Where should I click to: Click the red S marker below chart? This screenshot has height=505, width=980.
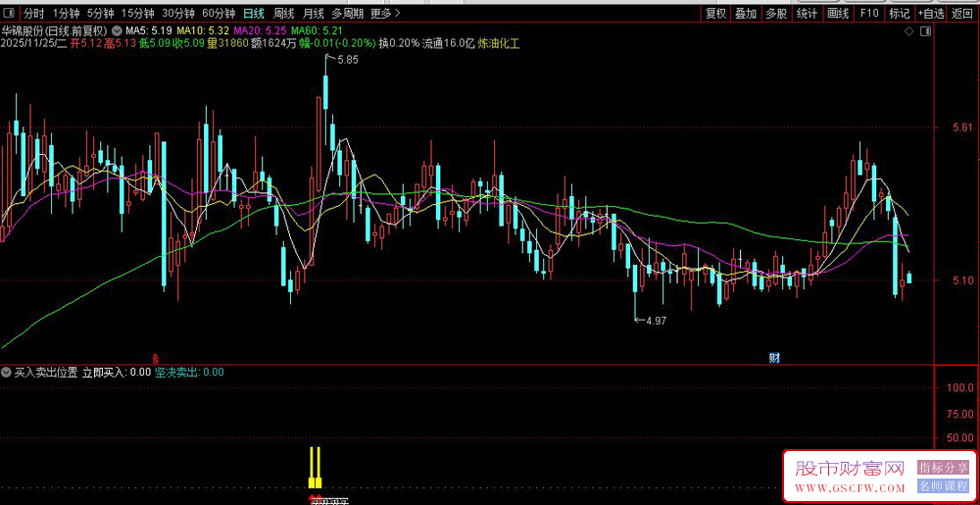155,358
